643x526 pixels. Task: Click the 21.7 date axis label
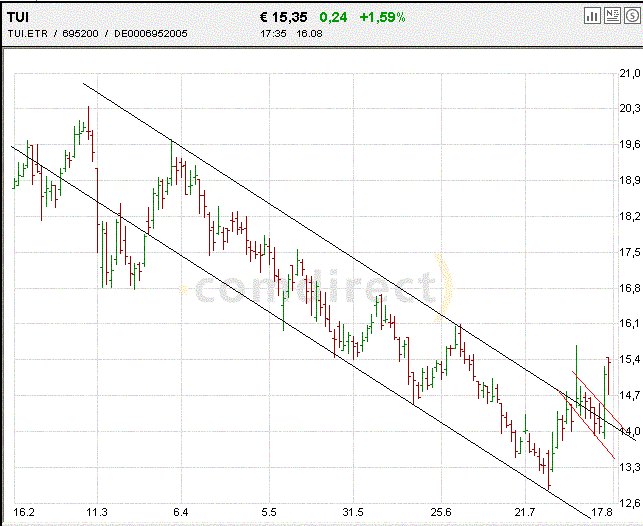[525, 512]
